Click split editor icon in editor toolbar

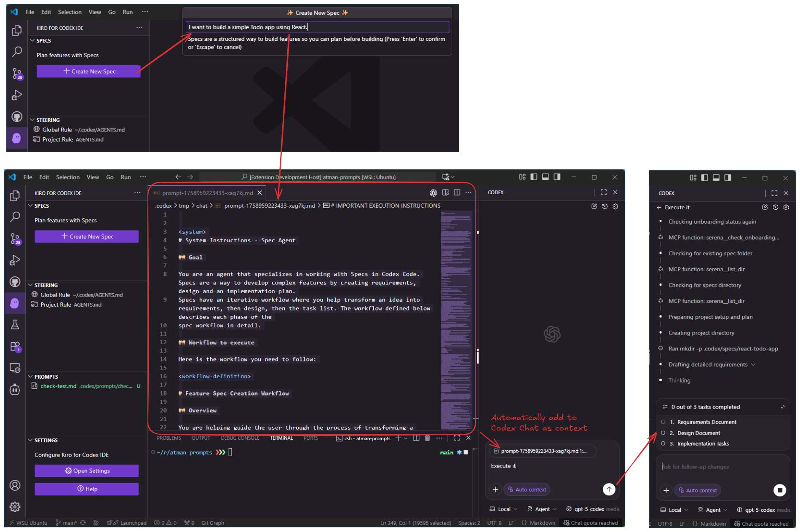tap(457, 192)
